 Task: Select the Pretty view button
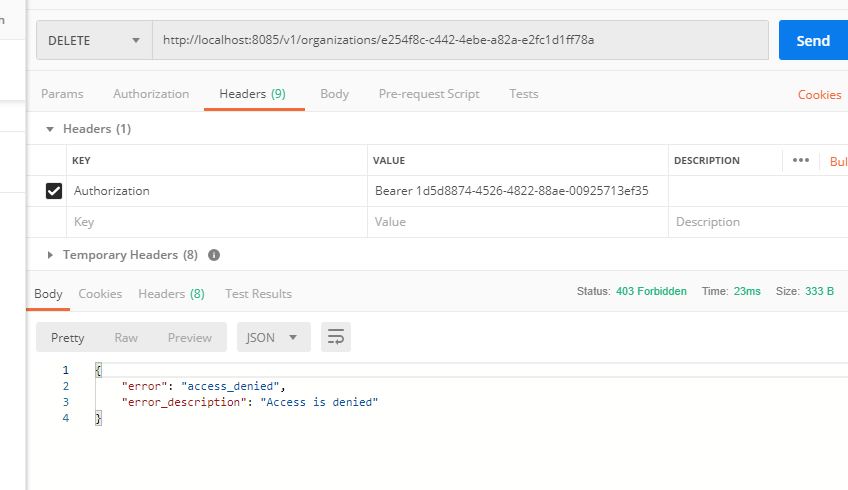click(x=68, y=337)
